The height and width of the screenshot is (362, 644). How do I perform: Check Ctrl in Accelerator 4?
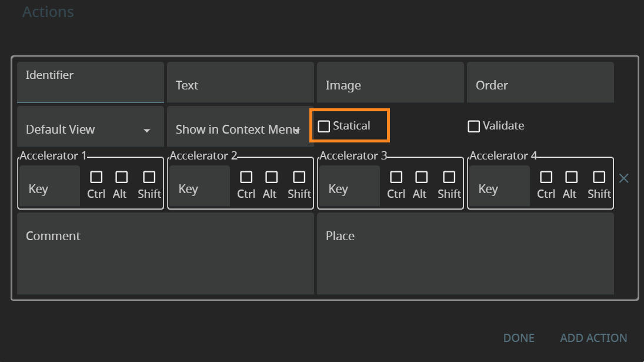point(546,177)
